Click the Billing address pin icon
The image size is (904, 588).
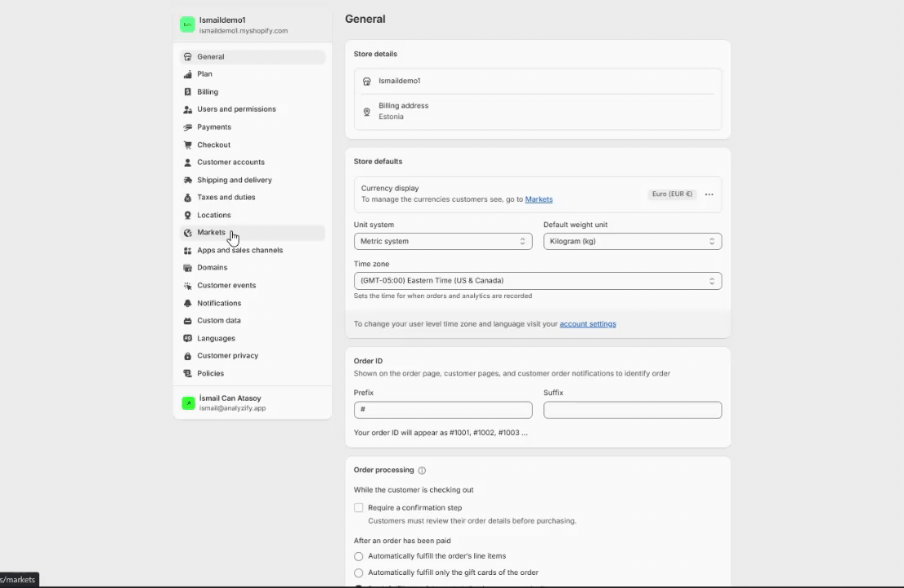(367, 112)
